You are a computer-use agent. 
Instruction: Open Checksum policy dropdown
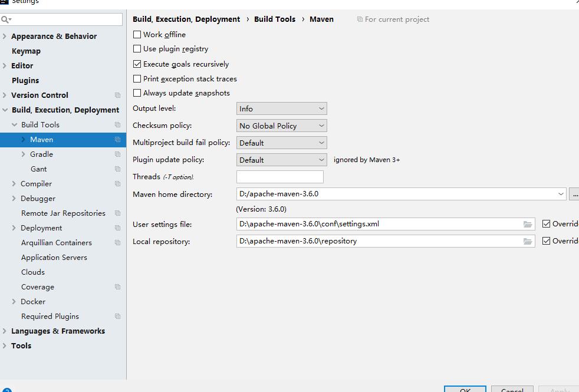281,126
